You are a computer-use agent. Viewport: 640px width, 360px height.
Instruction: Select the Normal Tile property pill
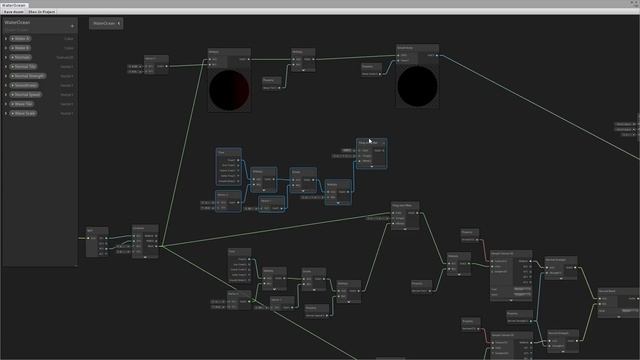pyautogui.click(x=24, y=67)
